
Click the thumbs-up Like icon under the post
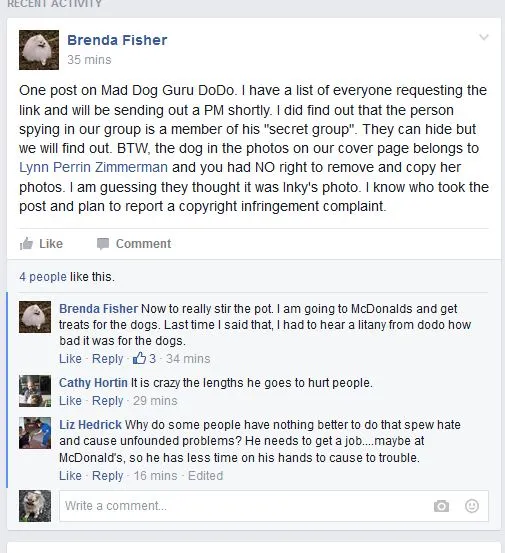(26, 244)
